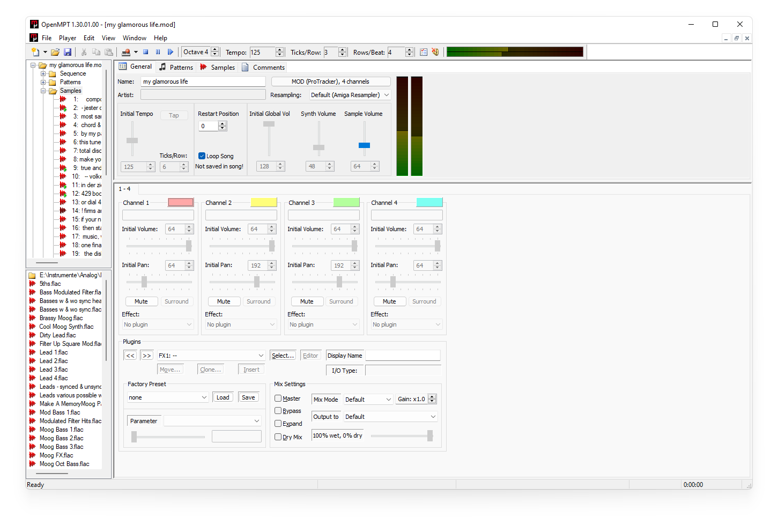Toggle Surround for Channel 4
This screenshot has height=532, width=778.
tap(424, 301)
